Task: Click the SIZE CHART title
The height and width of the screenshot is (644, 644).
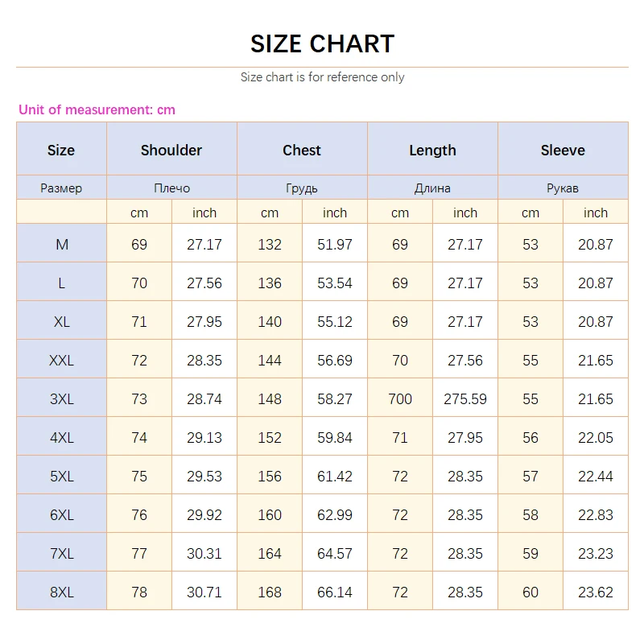Action: point(322,43)
